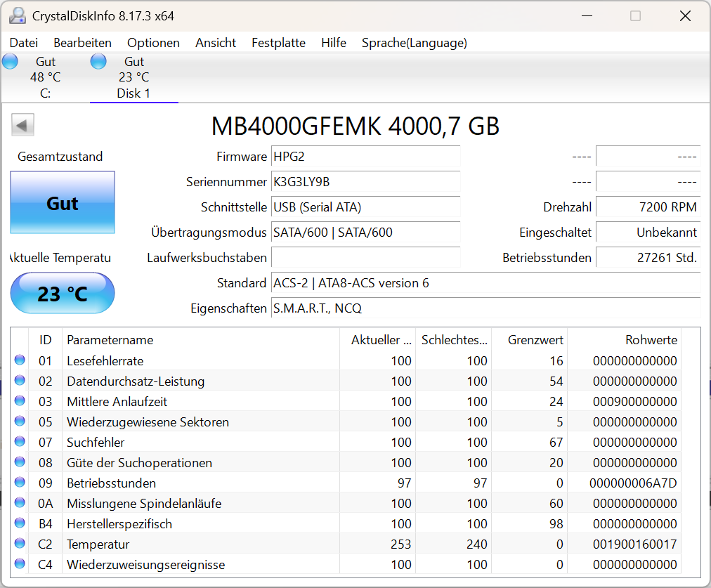
Task: Click the Schlechtes column header
Action: pos(453,339)
